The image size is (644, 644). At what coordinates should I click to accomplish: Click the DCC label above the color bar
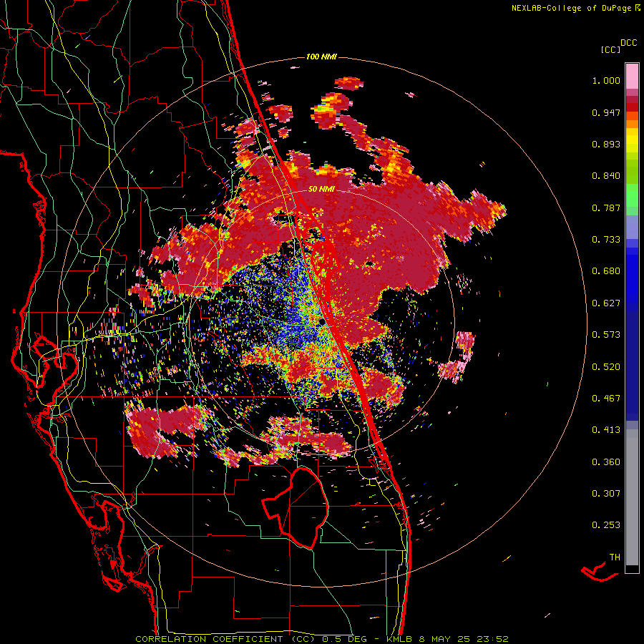coord(629,43)
